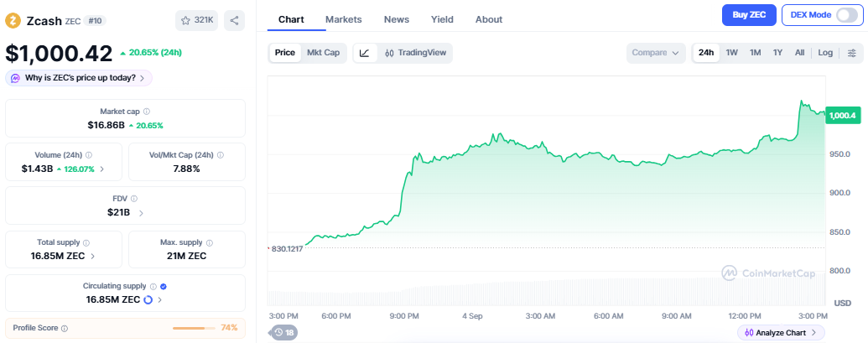868x343 pixels.
Task: Click the $16.86B market cap value
Action: point(106,126)
